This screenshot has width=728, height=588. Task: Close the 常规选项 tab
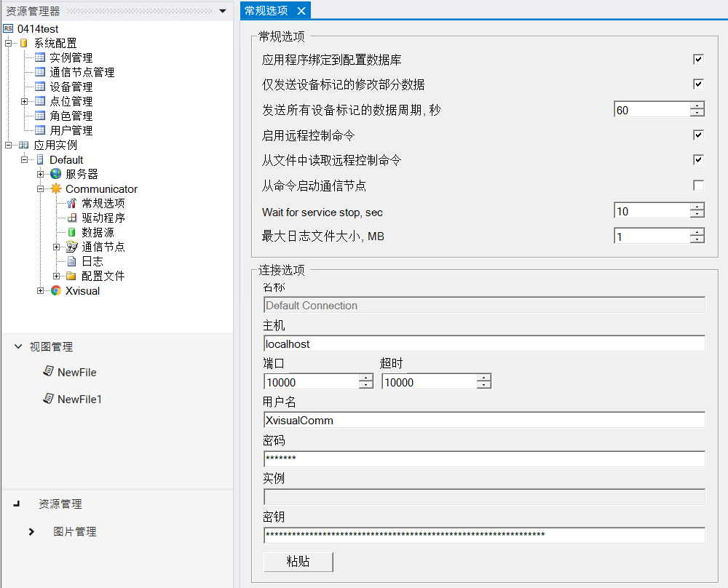pyautogui.click(x=301, y=11)
